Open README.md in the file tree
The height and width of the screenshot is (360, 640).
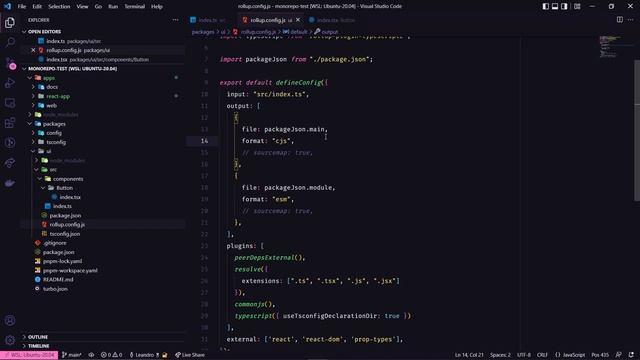[x=58, y=280]
